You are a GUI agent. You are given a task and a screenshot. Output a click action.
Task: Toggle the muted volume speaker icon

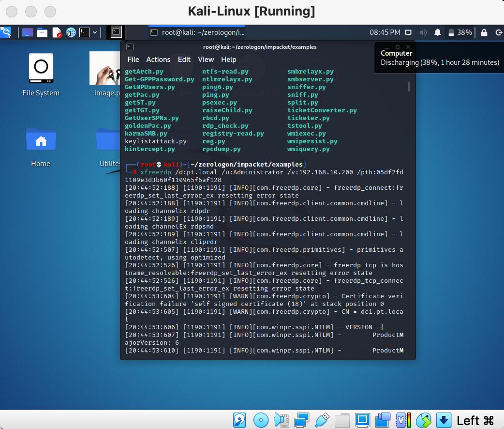coord(423,32)
